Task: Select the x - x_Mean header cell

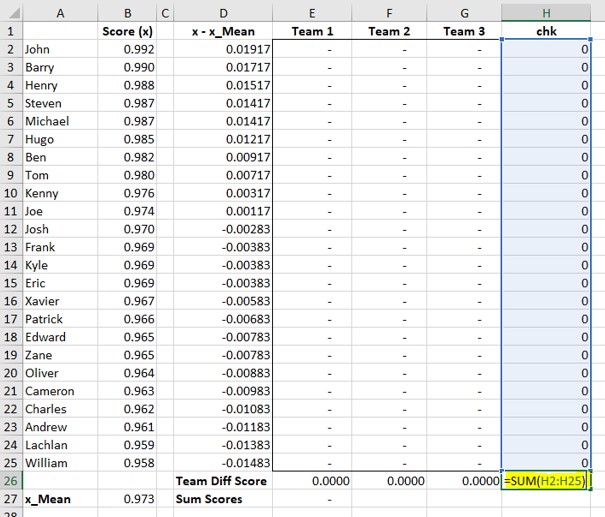Action: 223,31
